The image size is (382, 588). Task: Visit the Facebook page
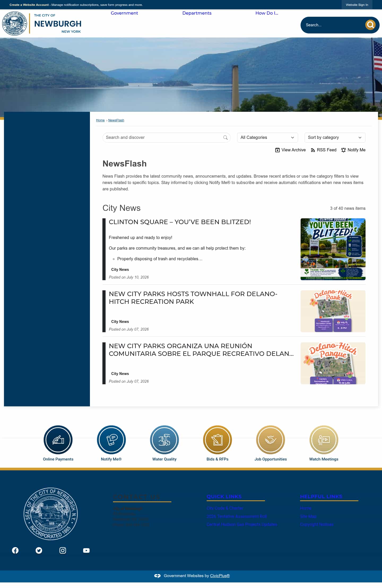click(15, 550)
